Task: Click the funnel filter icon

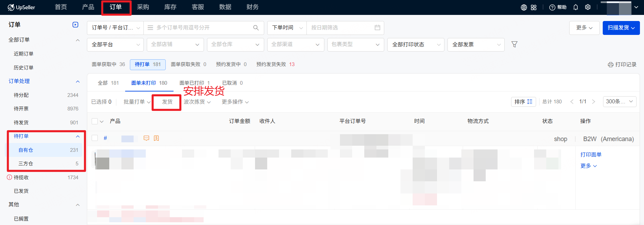Action: (514, 44)
